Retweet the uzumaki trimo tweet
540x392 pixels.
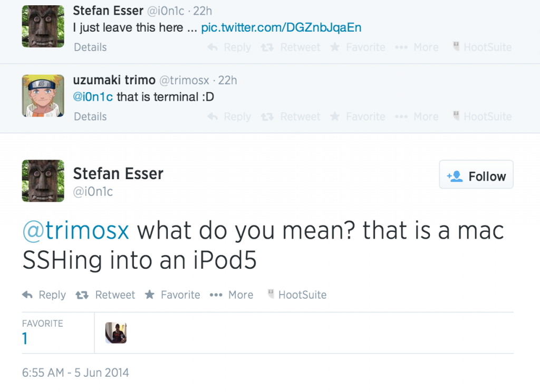click(x=292, y=116)
